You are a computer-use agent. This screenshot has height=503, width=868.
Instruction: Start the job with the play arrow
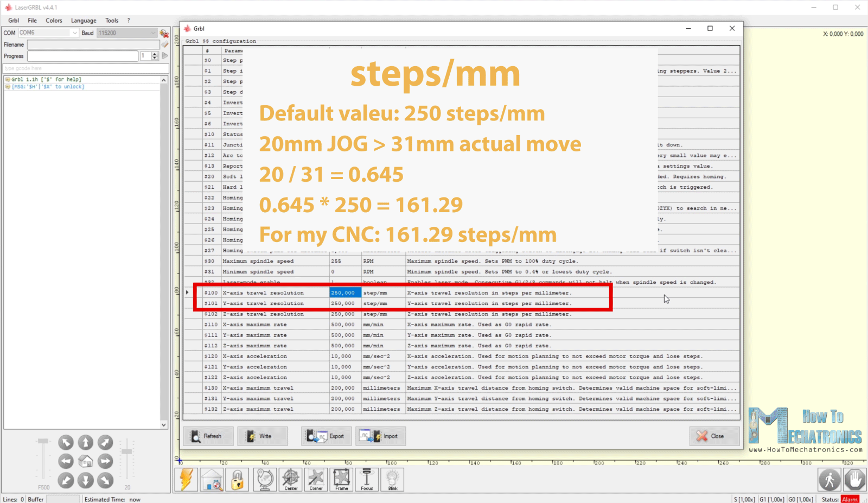[165, 56]
